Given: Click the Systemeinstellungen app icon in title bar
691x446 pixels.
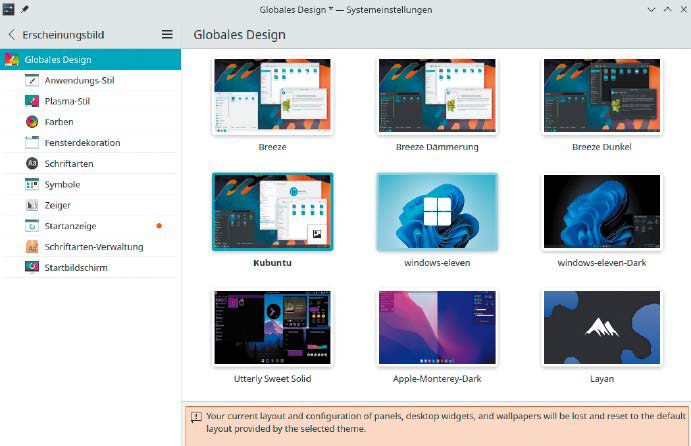Looking at the screenshot, I should pyautogui.click(x=8, y=9).
